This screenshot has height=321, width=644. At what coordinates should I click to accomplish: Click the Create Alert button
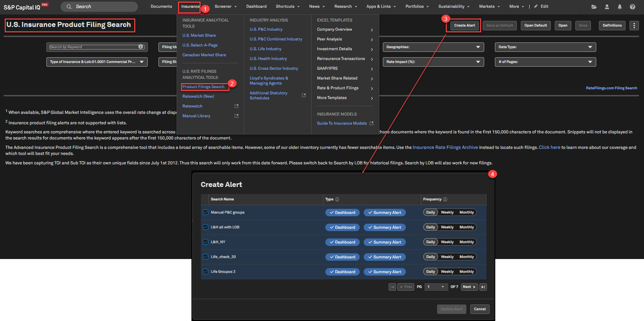(x=464, y=26)
